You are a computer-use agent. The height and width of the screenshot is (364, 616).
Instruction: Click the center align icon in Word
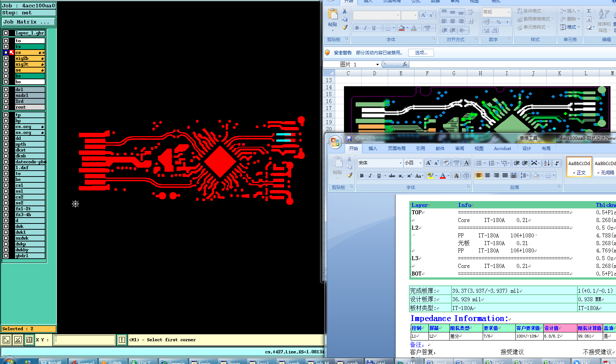click(488, 175)
